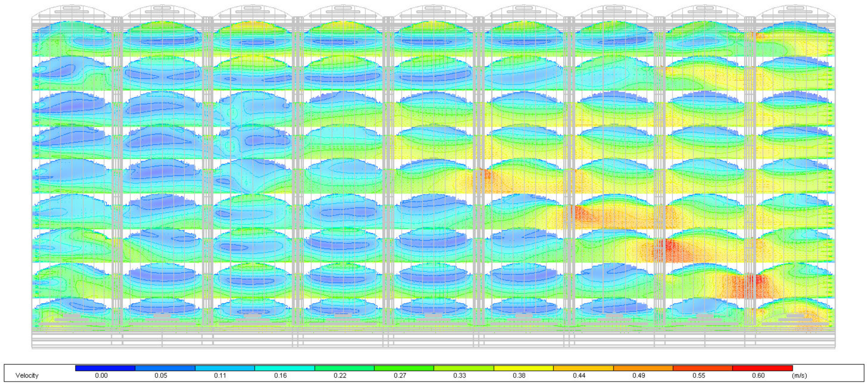Click the green 0.27 legend swatch
Screen dimensions: 868x386
point(404,368)
